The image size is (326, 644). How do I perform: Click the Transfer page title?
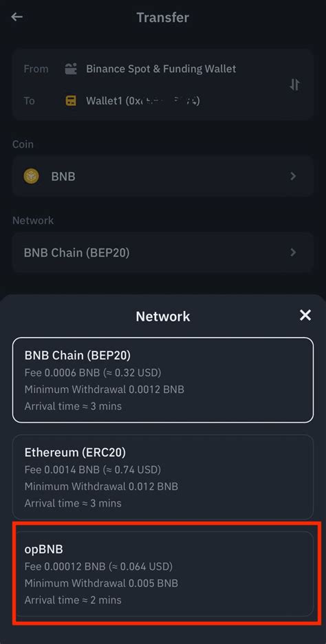point(163,18)
